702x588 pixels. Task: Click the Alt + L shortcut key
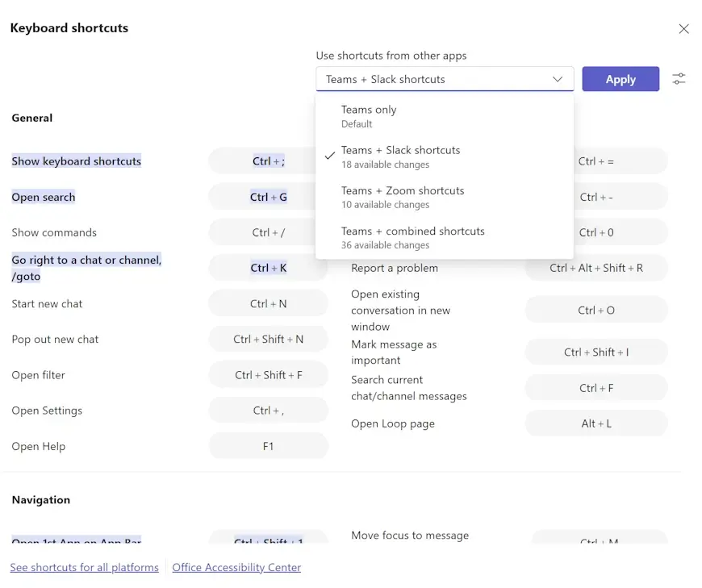coord(596,423)
